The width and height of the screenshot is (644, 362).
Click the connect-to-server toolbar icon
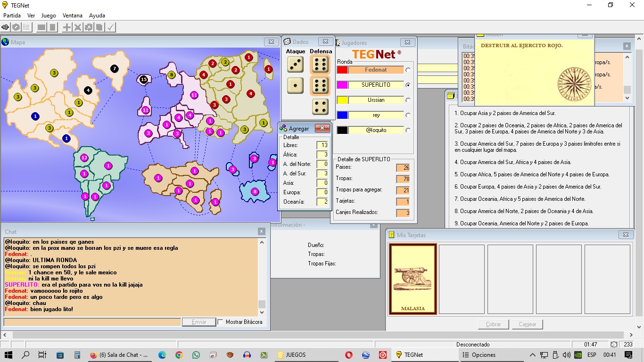tap(5, 27)
